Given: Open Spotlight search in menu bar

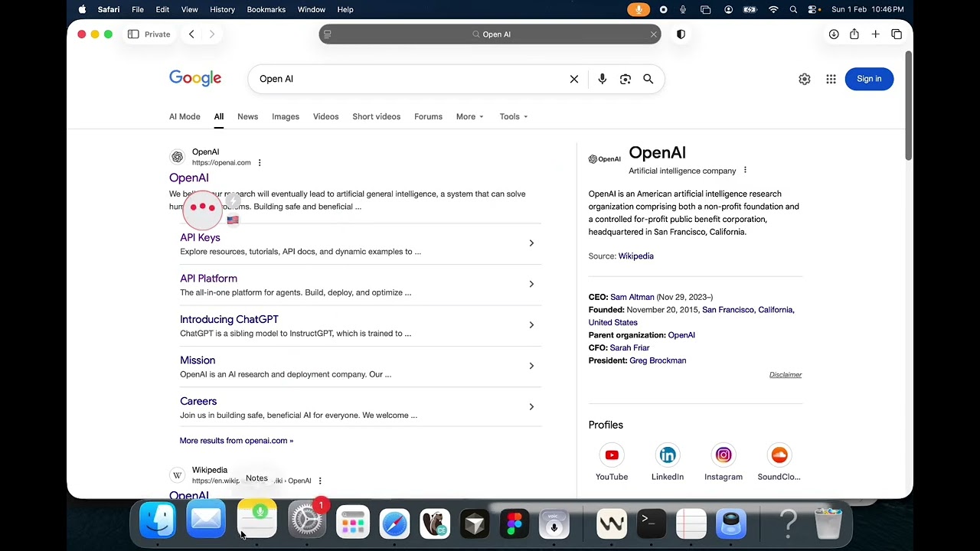Looking at the screenshot, I should (x=793, y=9).
